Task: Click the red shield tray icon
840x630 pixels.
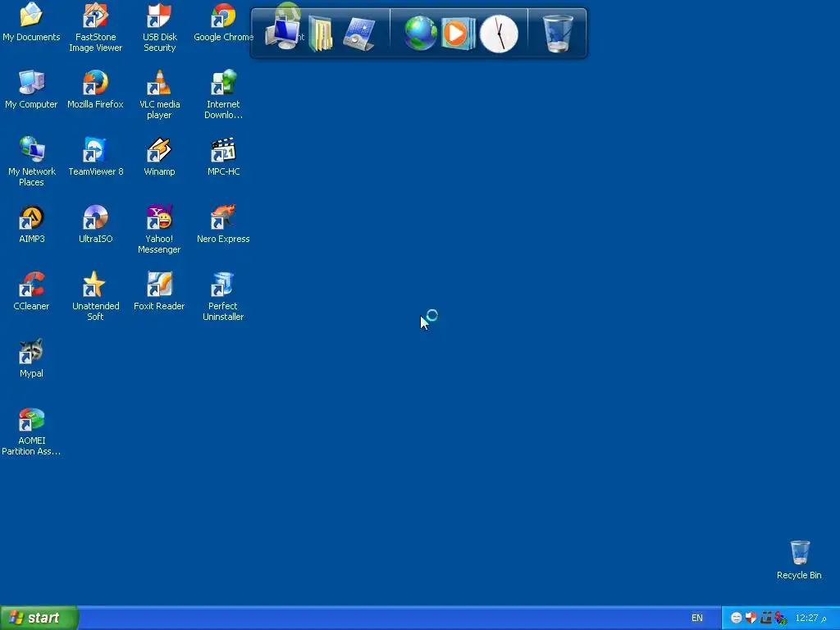Action: coord(751,618)
